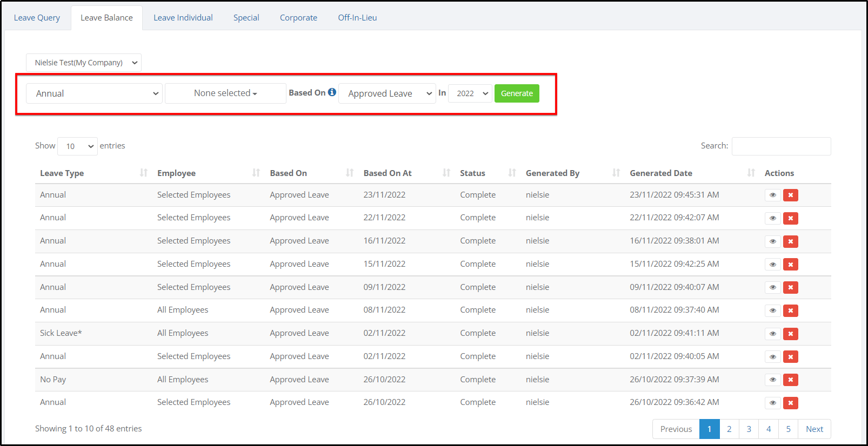View the 26/10/2022 09:36:42 AM report
The height and width of the screenshot is (446, 868).
pyautogui.click(x=772, y=403)
